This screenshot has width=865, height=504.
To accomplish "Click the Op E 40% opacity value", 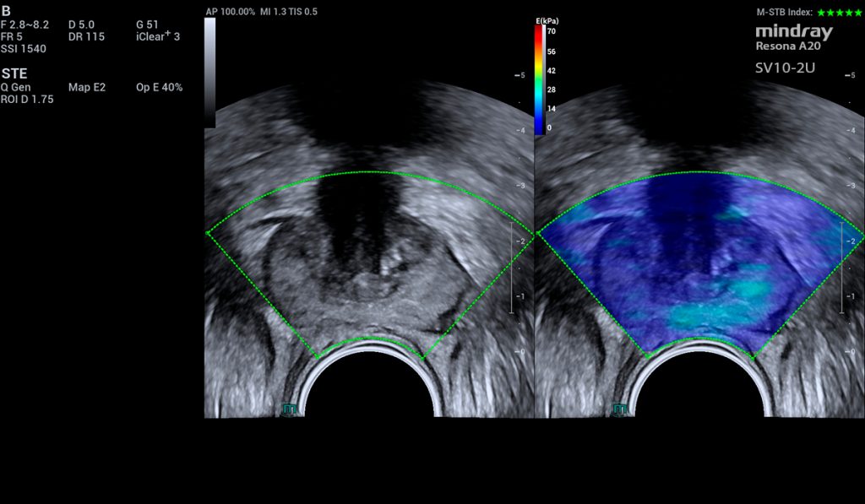I will (x=159, y=88).
